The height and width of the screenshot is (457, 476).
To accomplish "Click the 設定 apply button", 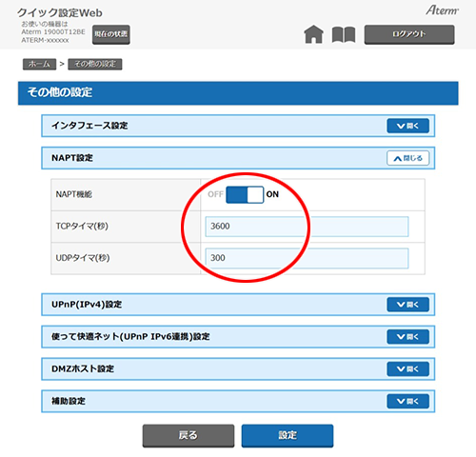I will 288,436.
